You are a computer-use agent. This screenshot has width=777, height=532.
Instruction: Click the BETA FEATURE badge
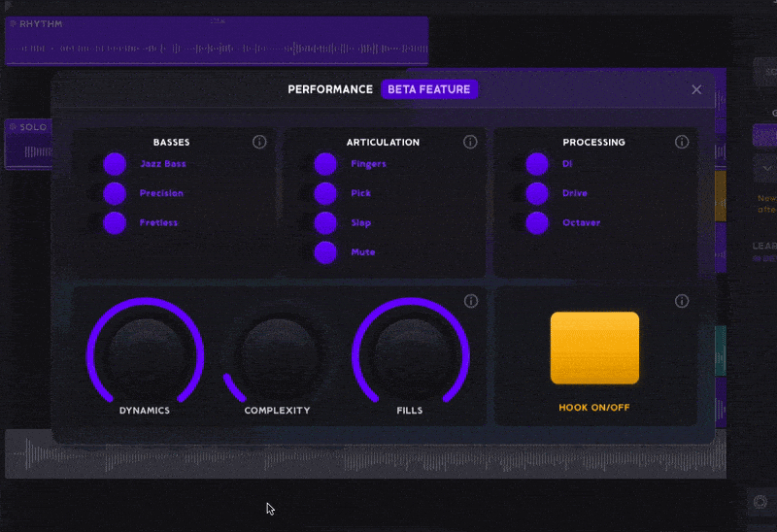(x=429, y=89)
